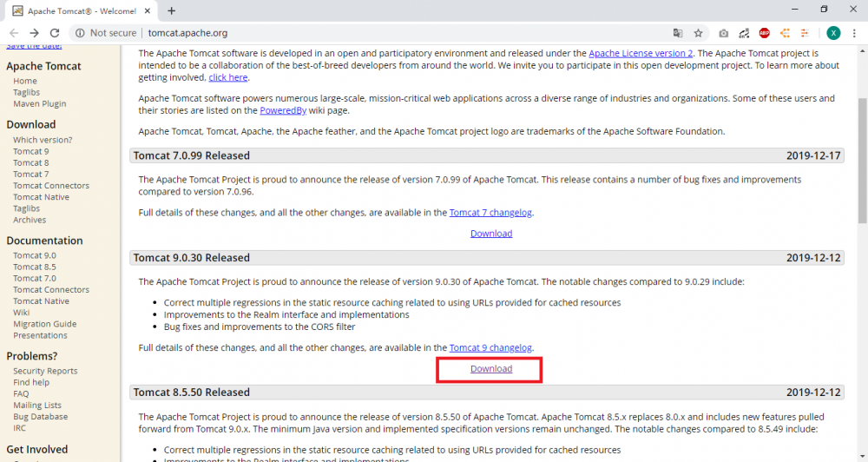Go to Home in the sidebar
This screenshot has height=462, width=868.
tap(25, 81)
